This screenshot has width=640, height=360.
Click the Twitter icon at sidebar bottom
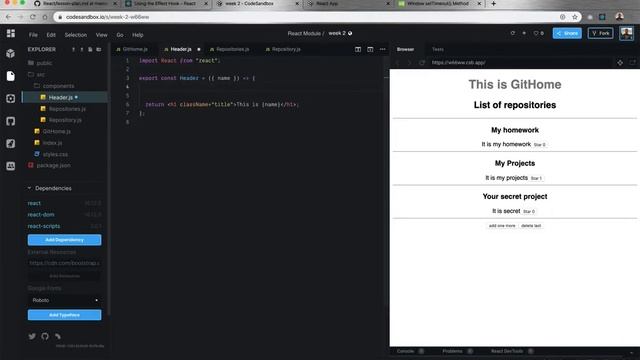32,336
